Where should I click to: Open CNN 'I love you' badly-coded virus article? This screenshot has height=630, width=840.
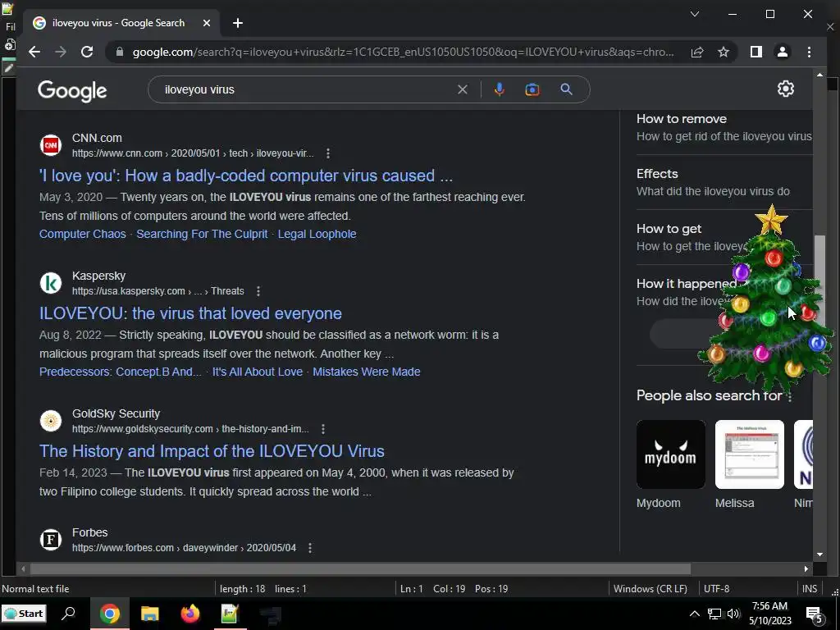click(246, 176)
